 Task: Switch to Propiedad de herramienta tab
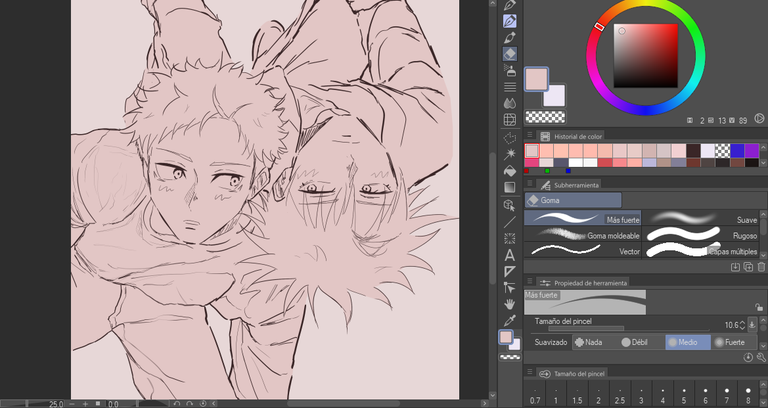583,283
